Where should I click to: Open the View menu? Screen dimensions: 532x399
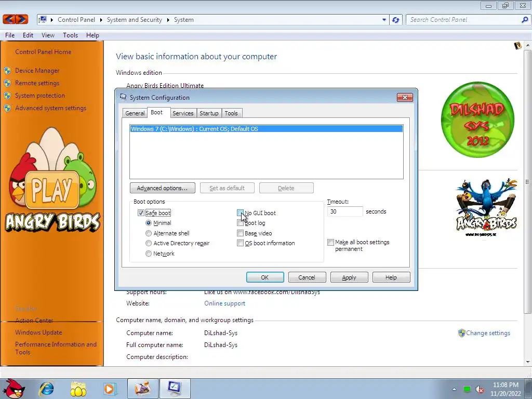[x=48, y=35]
